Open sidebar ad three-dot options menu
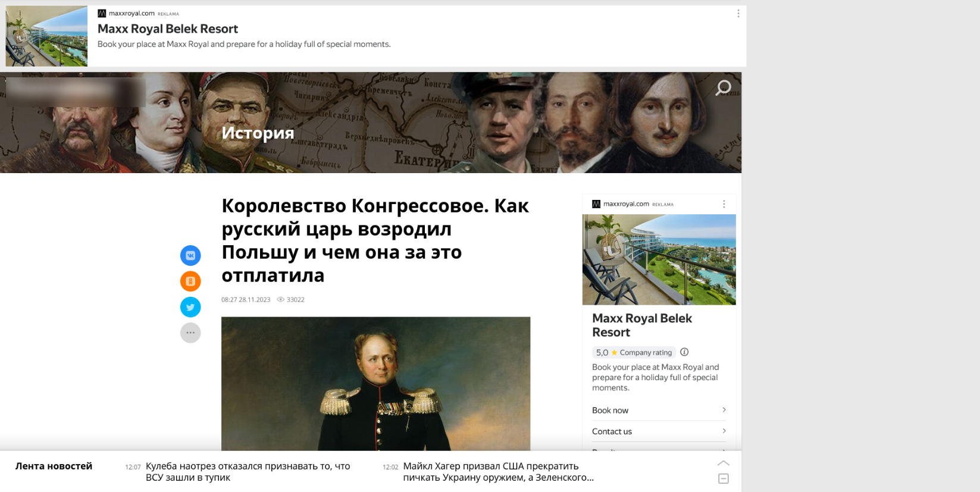The width and height of the screenshot is (980, 492). (724, 204)
